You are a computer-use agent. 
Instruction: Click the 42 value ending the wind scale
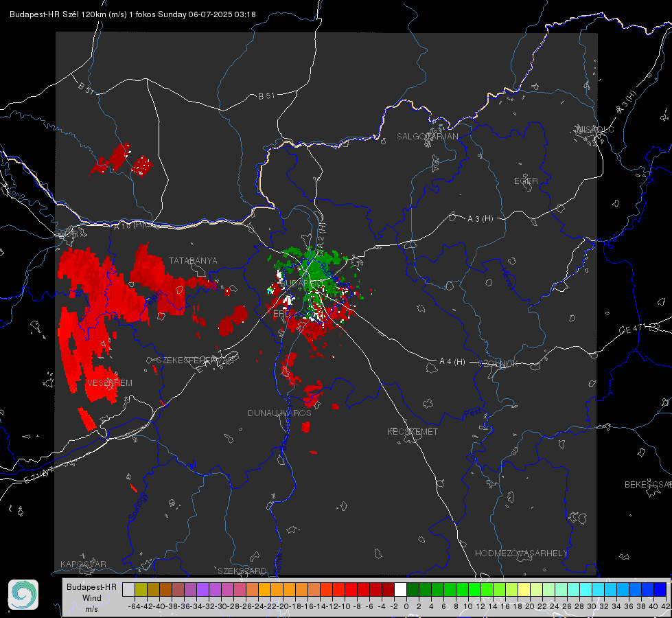pos(665,606)
